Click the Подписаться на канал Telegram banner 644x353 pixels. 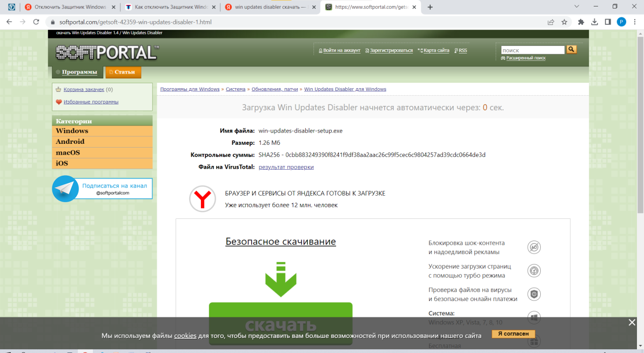[102, 189]
